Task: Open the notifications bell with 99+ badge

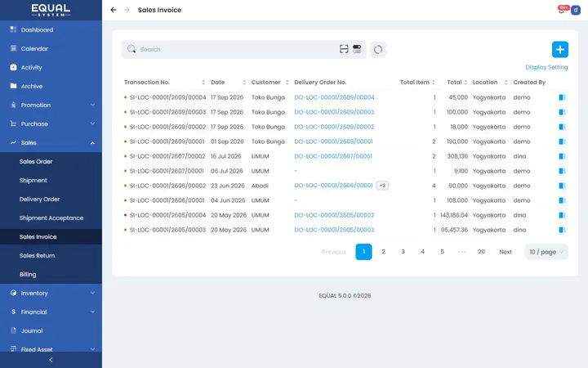Action: coord(562,9)
